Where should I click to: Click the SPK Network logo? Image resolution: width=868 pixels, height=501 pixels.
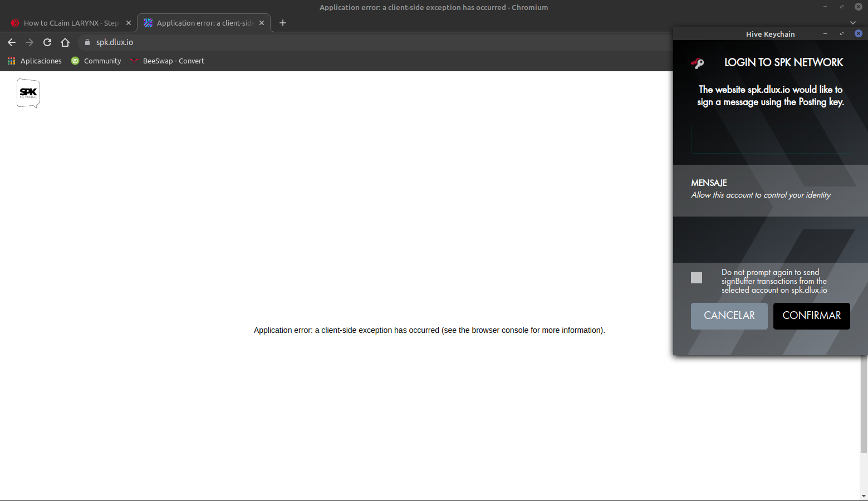(x=28, y=94)
